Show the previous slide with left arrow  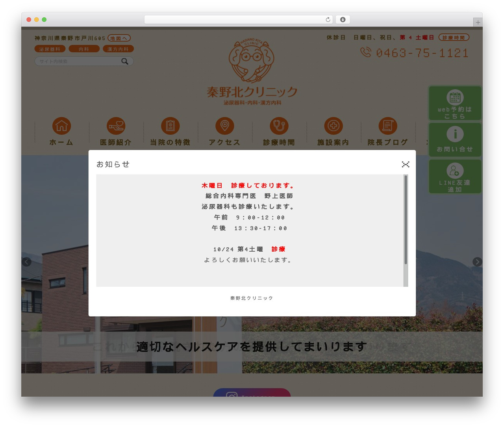pyautogui.click(x=26, y=262)
